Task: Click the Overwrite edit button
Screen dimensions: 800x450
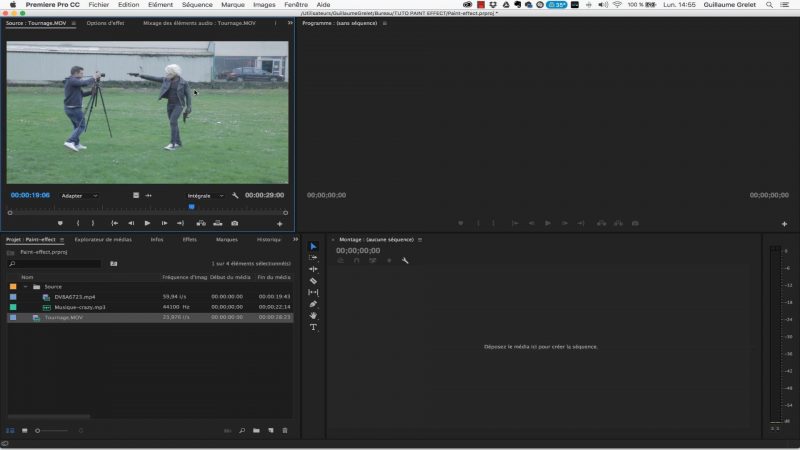Action: pyautogui.click(x=218, y=223)
